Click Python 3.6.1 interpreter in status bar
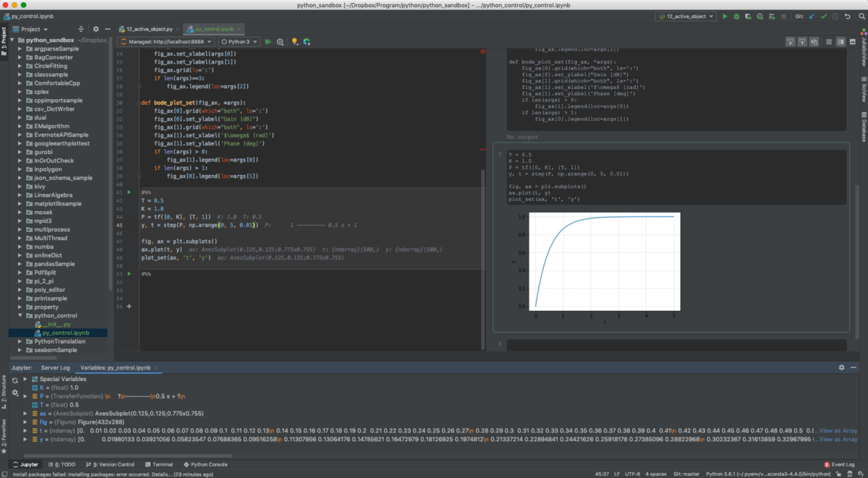The height and width of the screenshot is (478, 868). (x=767, y=474)
